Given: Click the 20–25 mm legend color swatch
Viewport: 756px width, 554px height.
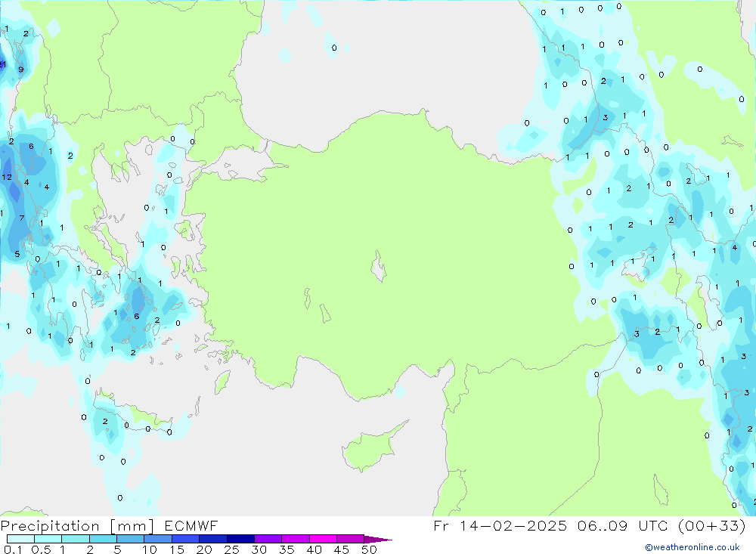Looking at the screenshot, I should click(x=213, y=539).
